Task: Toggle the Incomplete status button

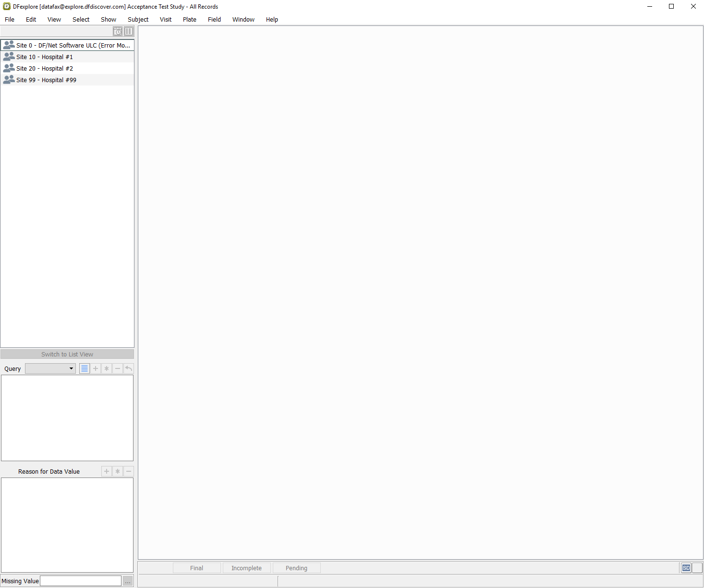Action: [246, 568]
